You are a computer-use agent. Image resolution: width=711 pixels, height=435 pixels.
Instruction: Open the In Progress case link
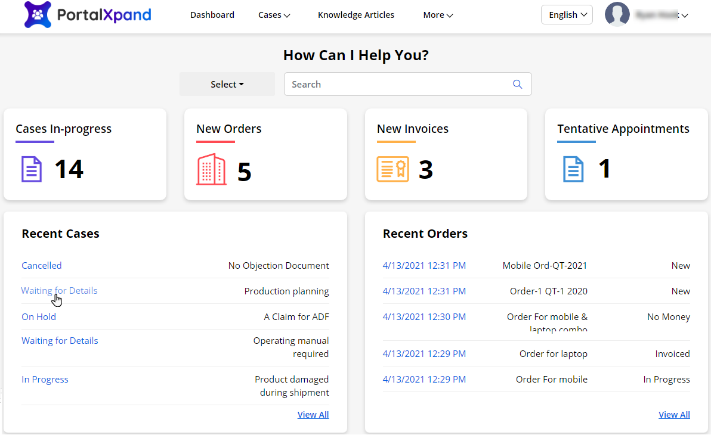45,380
